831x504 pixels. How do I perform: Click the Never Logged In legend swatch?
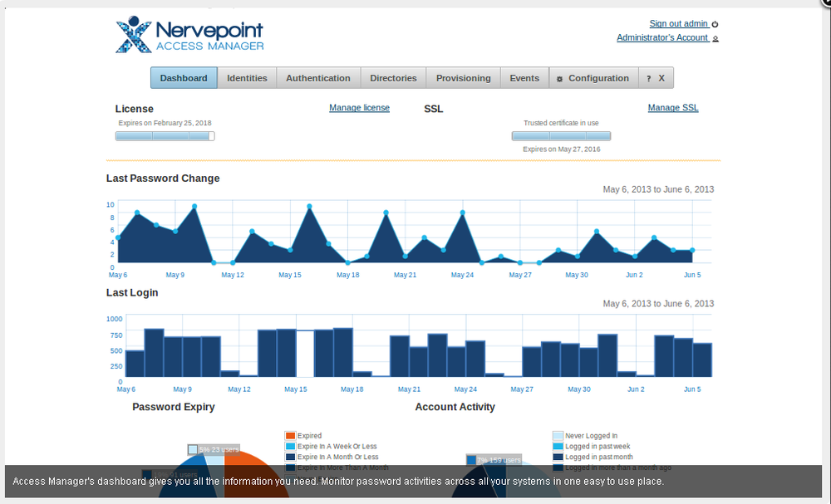tap(558, 436)
